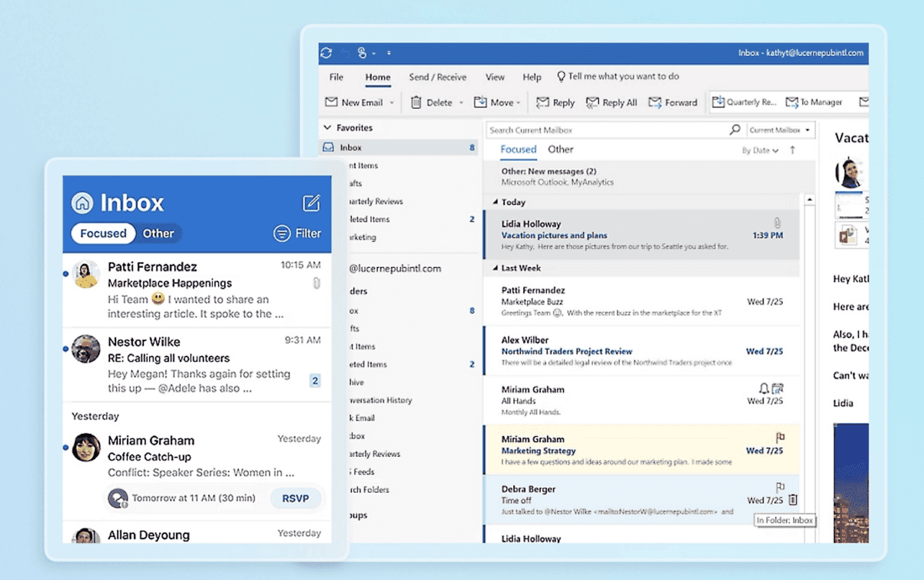Viewport: 924px width, 580px height.
Task: Open the By Date sort dropdown
Action: (x=758, y=150)
